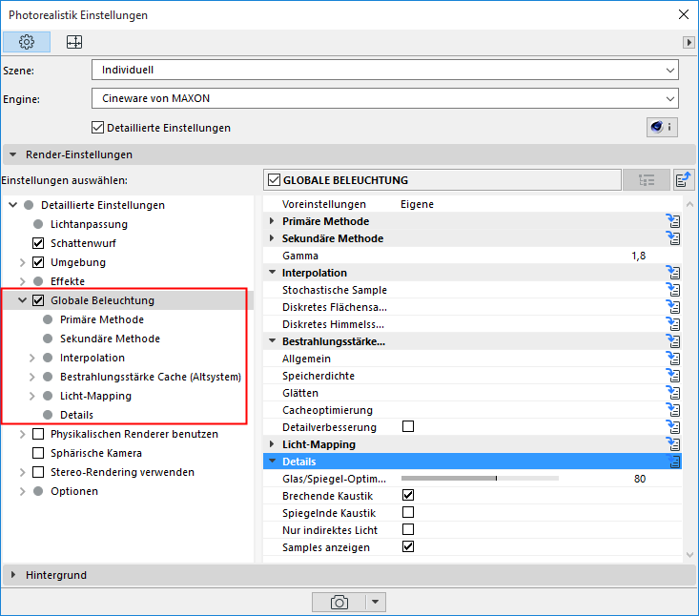Click the jump icon in Cacheoptimierung row

click(673, 410)
